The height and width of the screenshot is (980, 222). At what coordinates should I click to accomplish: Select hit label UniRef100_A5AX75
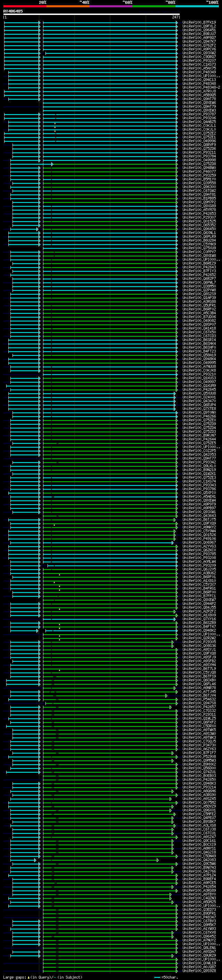click(199, 68)
